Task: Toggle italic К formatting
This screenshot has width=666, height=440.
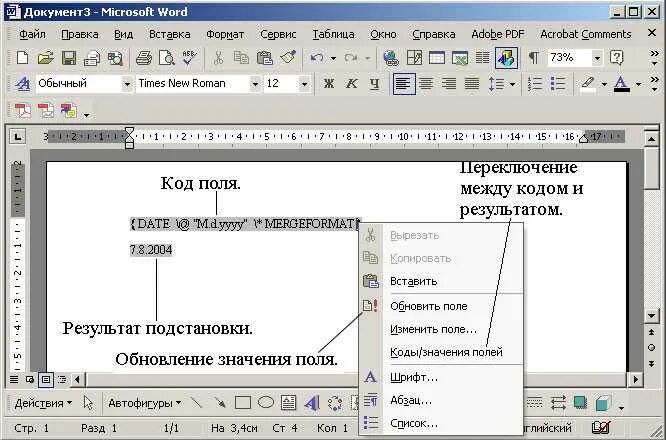Action: [351, 84]
